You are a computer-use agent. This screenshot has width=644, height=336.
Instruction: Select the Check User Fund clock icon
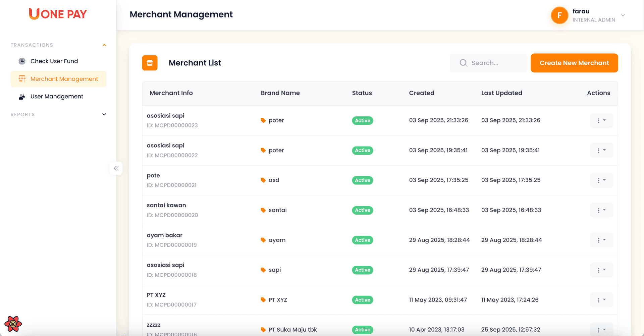click(x=21, y=61)
